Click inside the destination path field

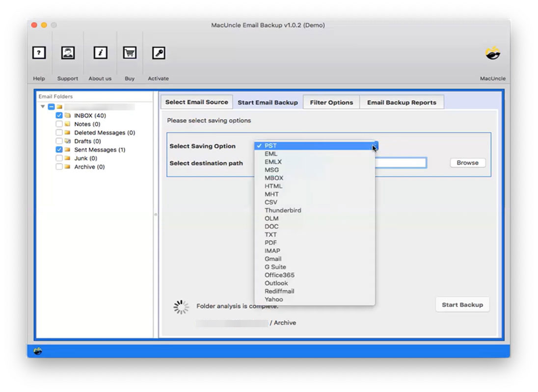click(x=403, y=162)
